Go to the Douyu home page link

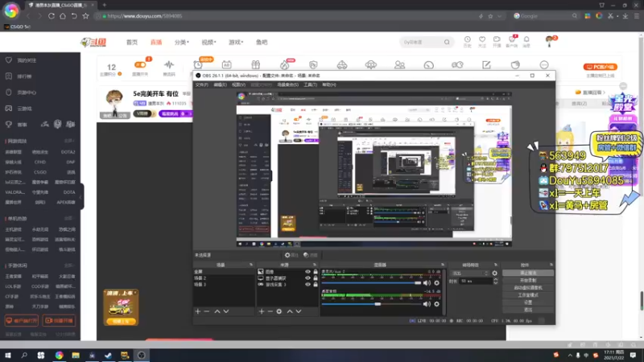click(x=132, y=42)
